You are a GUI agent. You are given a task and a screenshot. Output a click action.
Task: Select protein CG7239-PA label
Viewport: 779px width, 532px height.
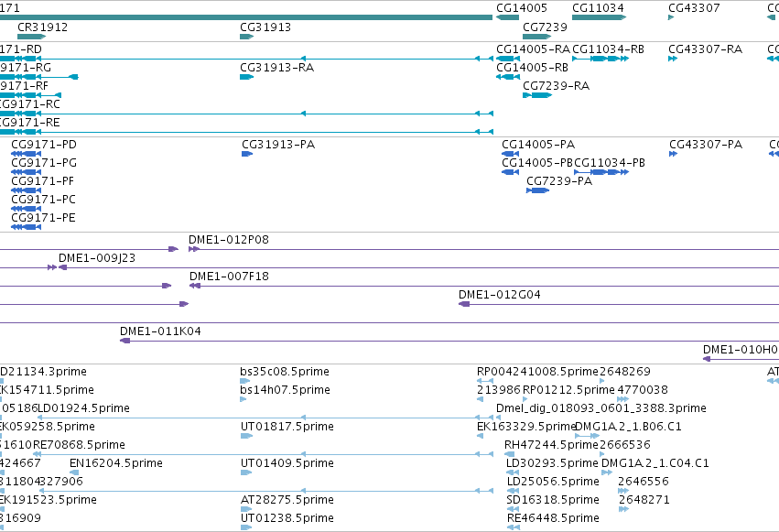point(560,181)
